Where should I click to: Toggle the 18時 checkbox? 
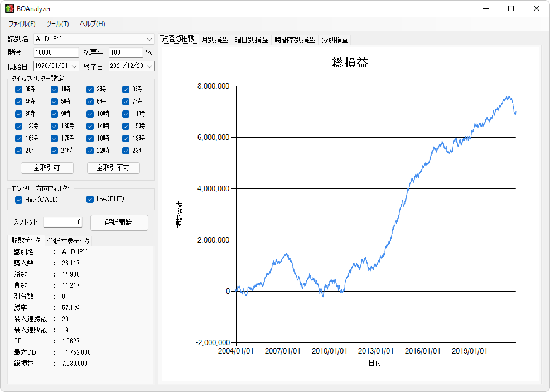90,138
